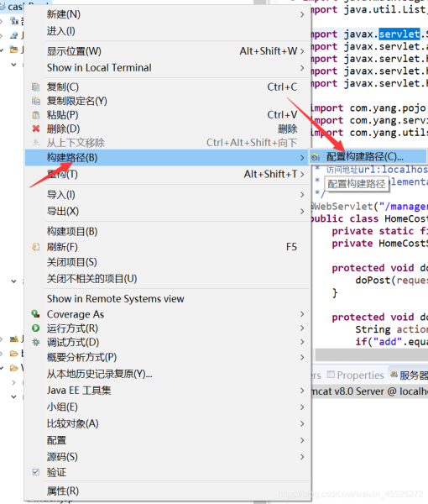Image resolution: width=428 pixels, height=504 pixels.
Task: Click the copy icon beside 复制(C)
Action: pyautogui.click(x=35, y=87)
